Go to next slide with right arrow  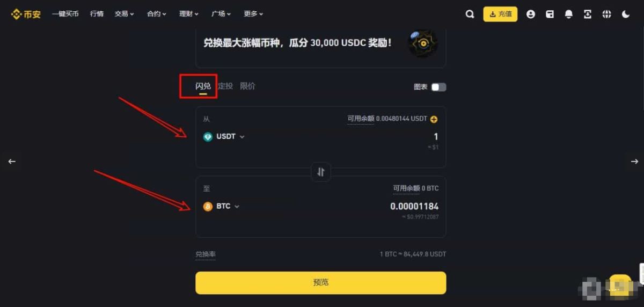pyautogui.click(x=634, y=162)
